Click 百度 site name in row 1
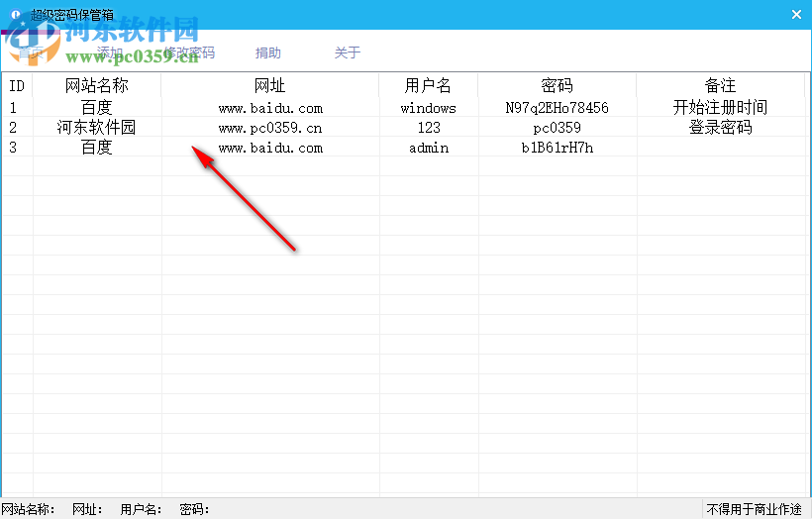The image size is (812, 519). (97, 108)
